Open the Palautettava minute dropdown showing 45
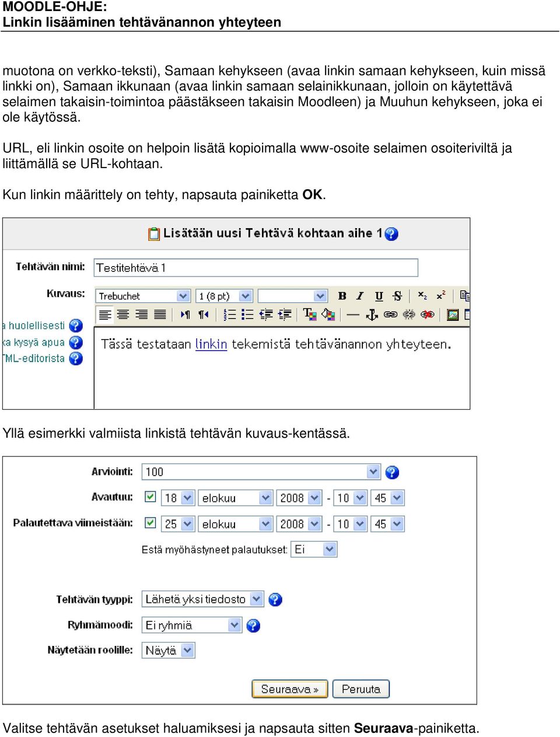The image size is (560, 737). (x=388, y=523)
